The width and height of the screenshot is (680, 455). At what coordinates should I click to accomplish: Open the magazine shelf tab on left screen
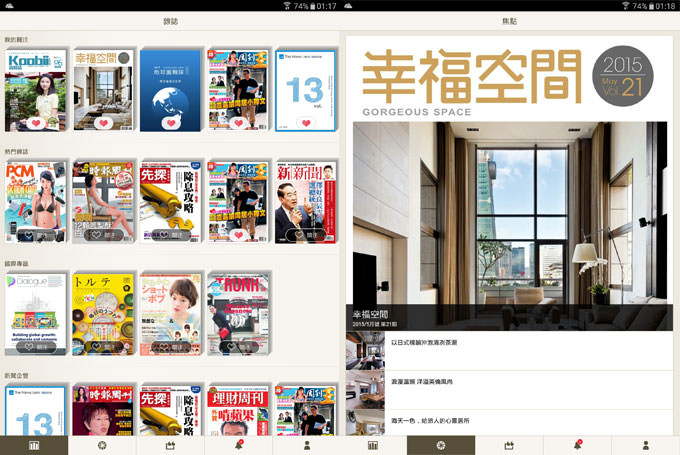tap(34, 445)
